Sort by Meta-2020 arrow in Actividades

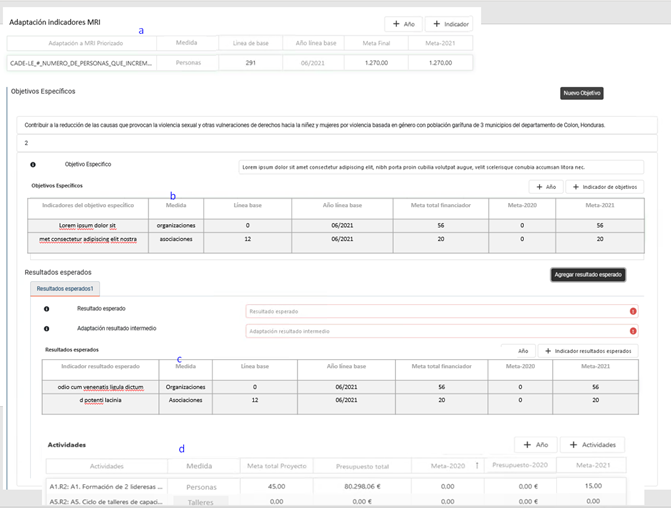[x=477, y=465]
